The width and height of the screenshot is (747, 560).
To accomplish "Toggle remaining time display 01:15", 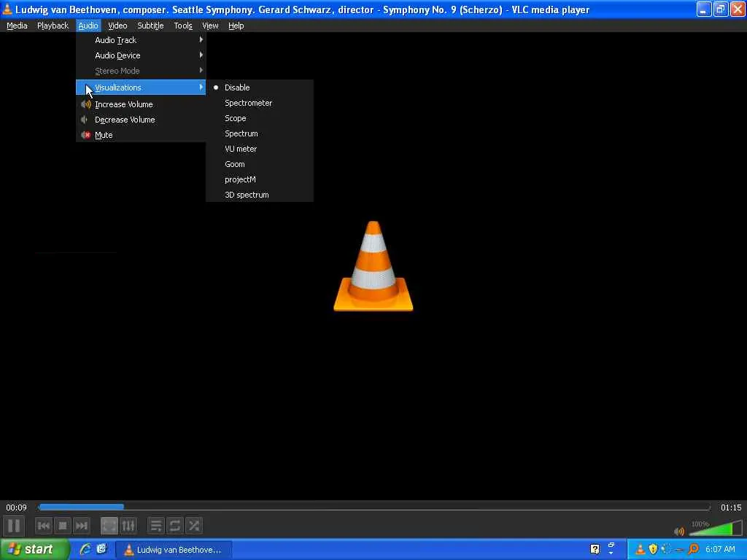I will pos(731,507).
